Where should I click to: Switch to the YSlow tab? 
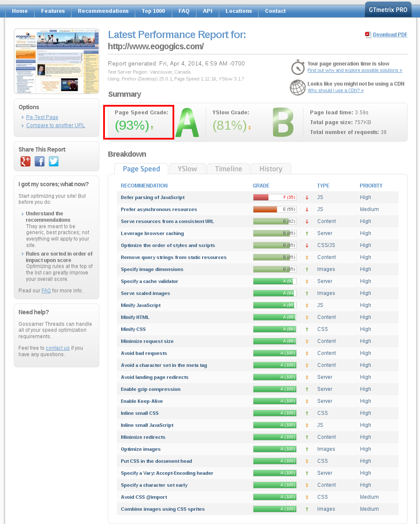click(188, 169)
